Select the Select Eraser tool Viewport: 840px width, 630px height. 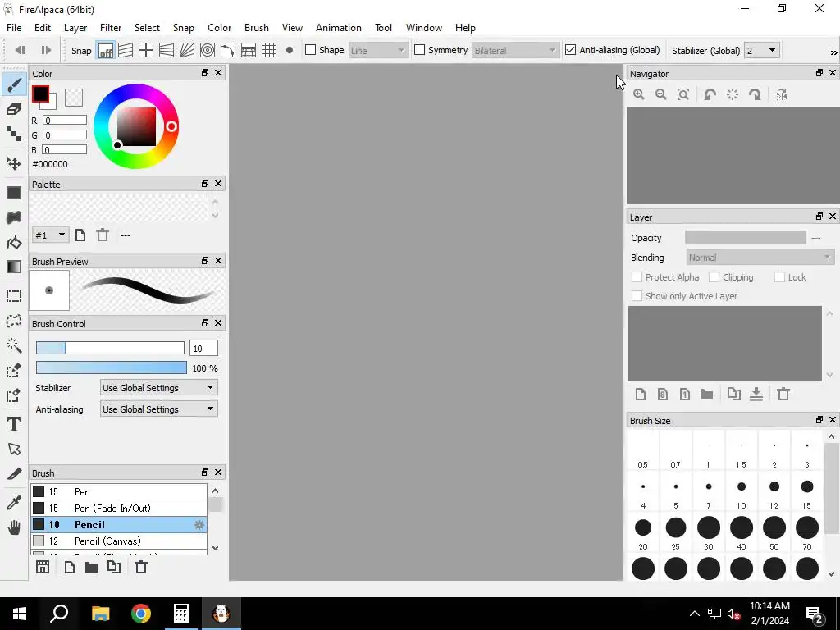(14, 395)
